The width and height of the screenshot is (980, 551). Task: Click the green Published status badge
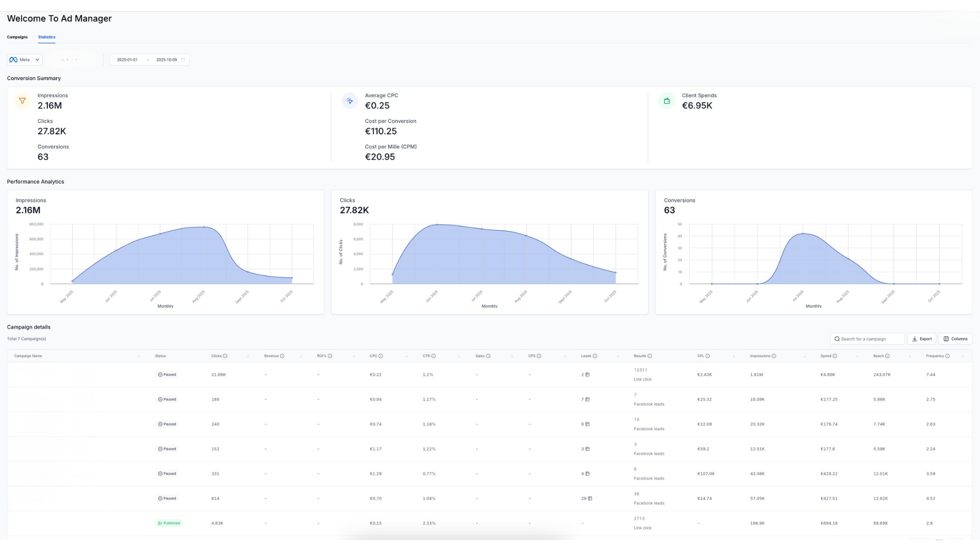point(168,523)
